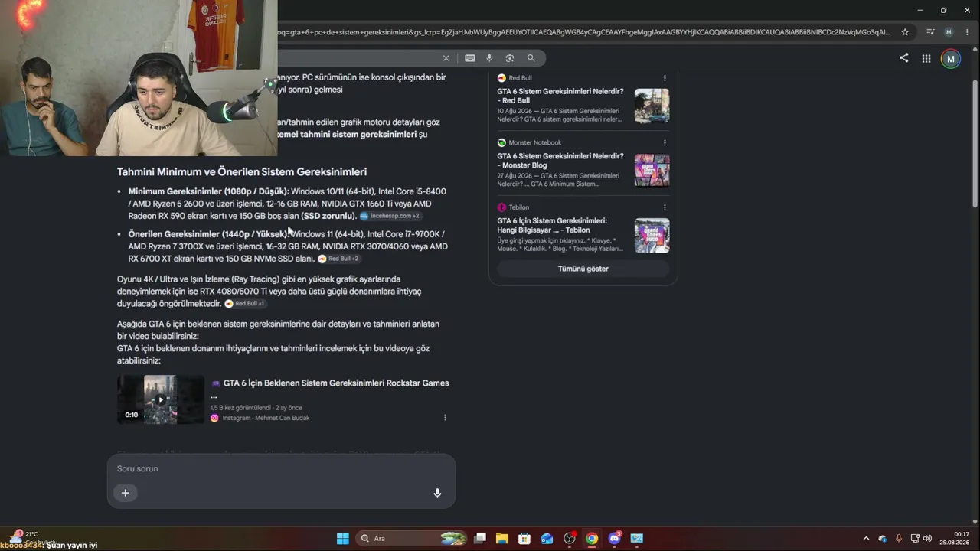Share the search results with the share icon
This screenshot has width=980, height=551.
click(x=904, y=58)
